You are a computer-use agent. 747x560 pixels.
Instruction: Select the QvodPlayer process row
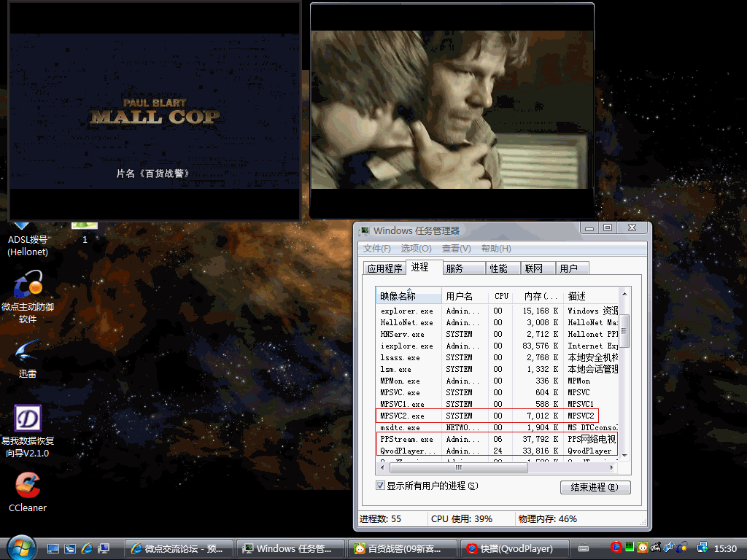point(497,451)
